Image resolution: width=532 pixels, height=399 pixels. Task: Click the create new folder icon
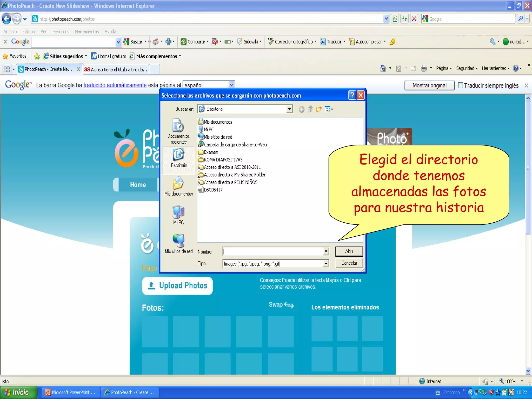(x=319, y=109)
